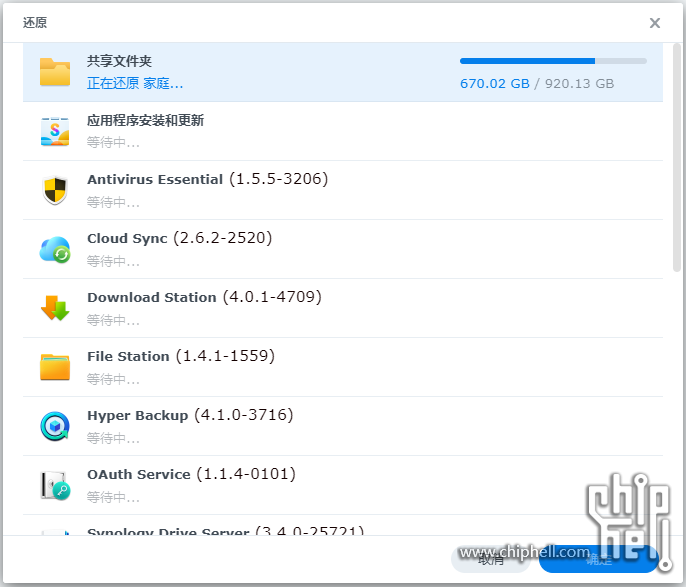Select 应用程序安装和更新 row title
Viewport: 686px width, 587px height.
coord(145,120)
